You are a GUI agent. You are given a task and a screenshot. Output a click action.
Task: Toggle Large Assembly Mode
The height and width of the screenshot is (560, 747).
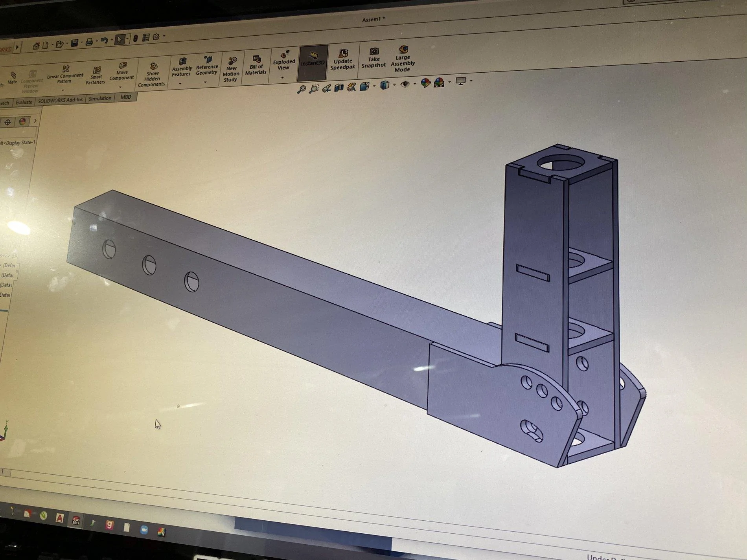point(403,59)
